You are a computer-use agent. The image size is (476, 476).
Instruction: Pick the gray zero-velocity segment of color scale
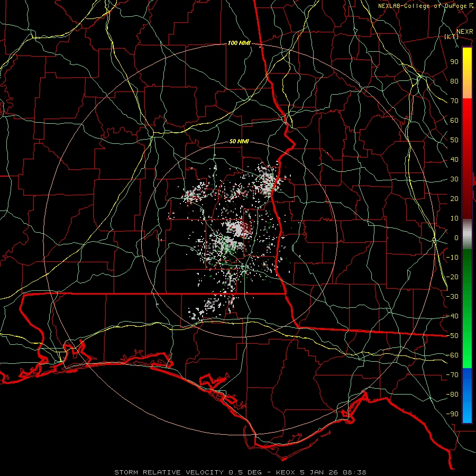(467, 234)
